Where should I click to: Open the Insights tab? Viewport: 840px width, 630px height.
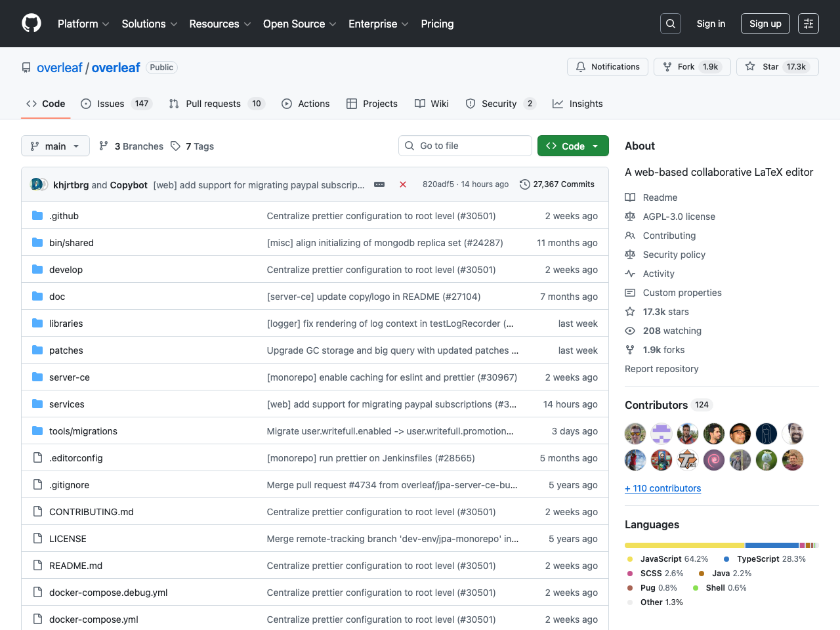coord(577,103)
